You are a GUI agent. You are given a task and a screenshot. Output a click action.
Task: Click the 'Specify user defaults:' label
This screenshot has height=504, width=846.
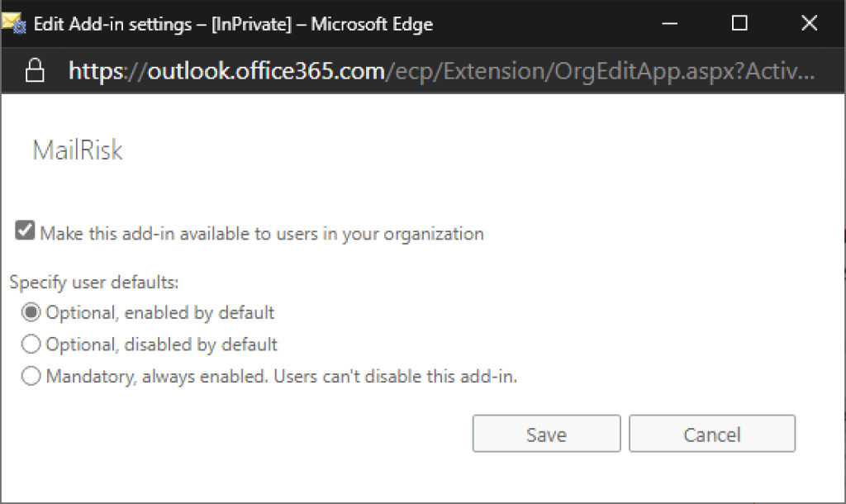point(94,283)
